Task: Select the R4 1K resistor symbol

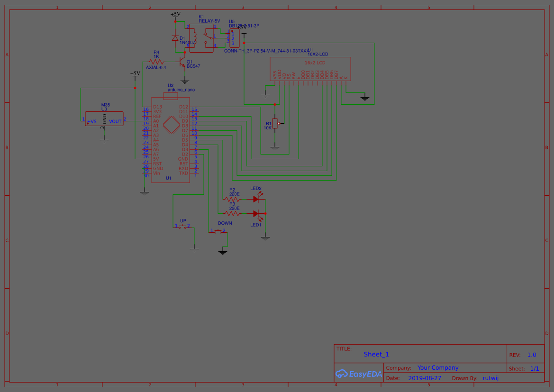Action: coord(156,62)
